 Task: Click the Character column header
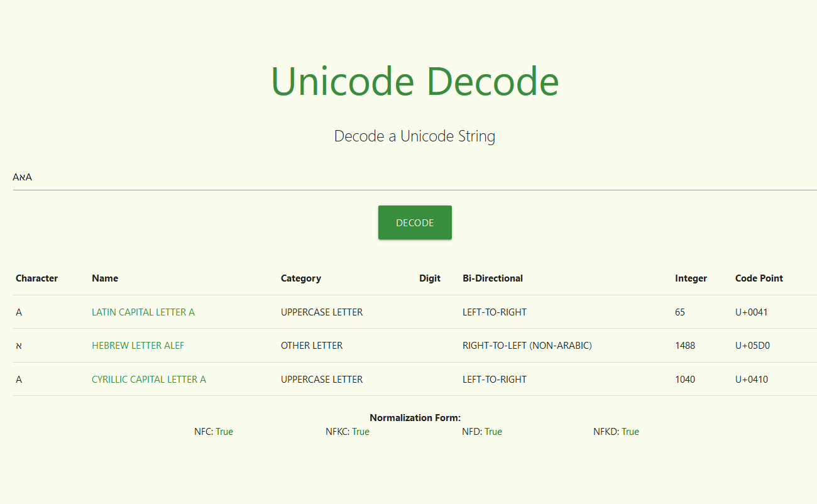tap(36, 278)
